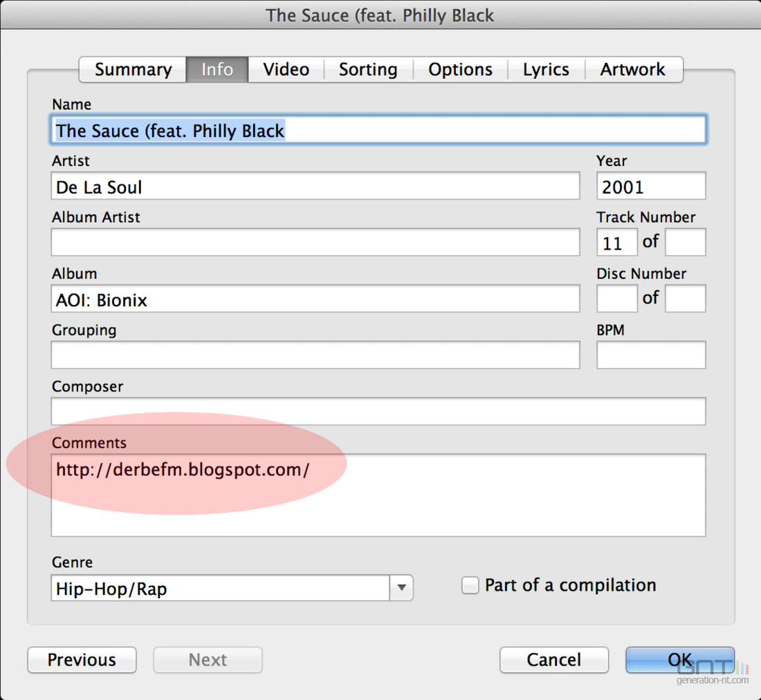
Task: Click the Year field showing 2001
Action: point(651,186)
